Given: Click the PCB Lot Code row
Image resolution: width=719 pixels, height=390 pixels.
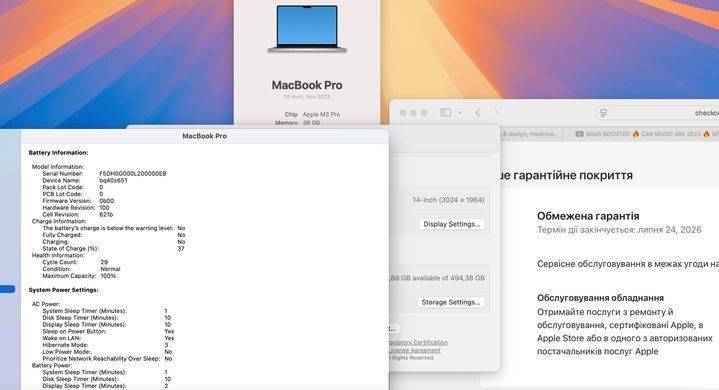Looking at the screenshot, I should 73,194.
